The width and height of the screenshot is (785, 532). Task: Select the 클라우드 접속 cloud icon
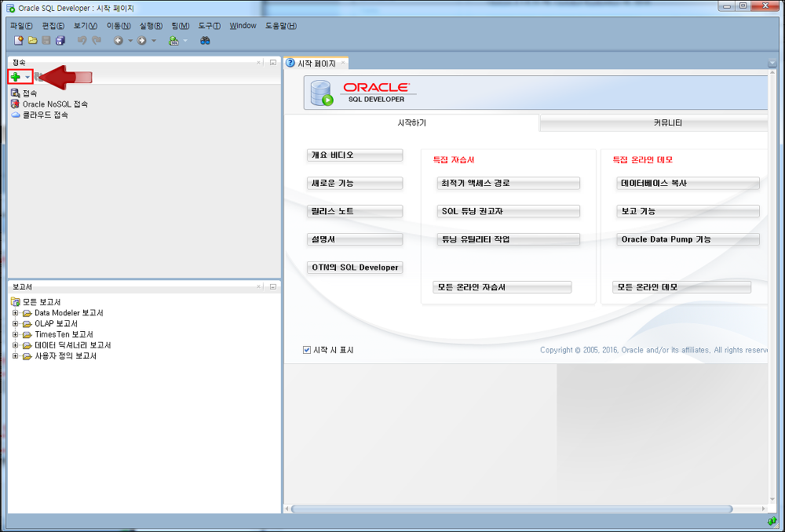point(16,115)
